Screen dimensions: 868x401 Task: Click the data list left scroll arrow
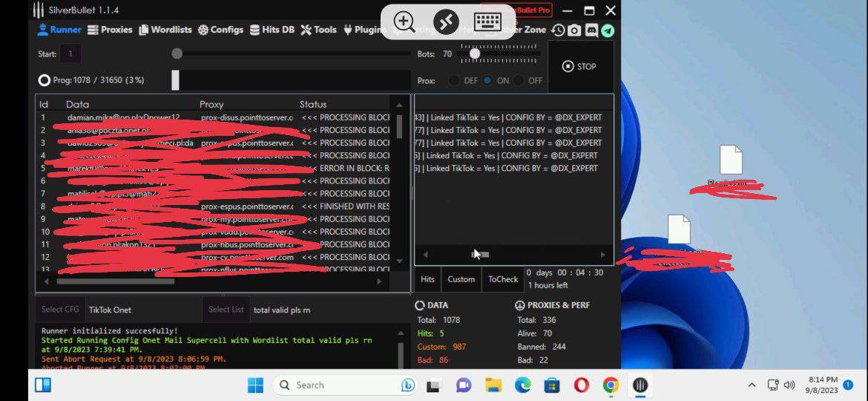[x=46, y=281]
